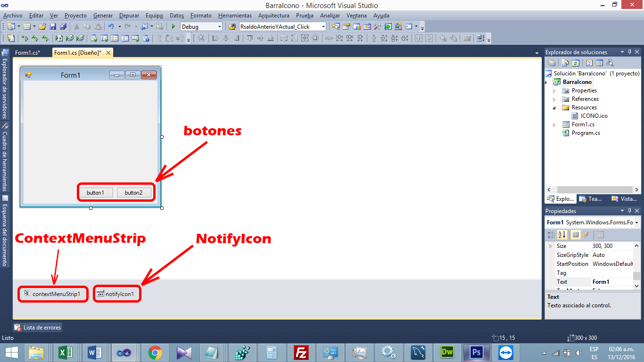Click the Save toolbar icon
Viewport: 644px width, 362px height.
pos(53,26)
